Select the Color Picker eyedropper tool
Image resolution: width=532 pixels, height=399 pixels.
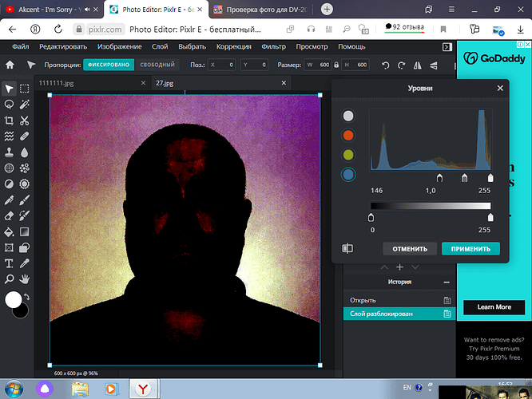24,263
